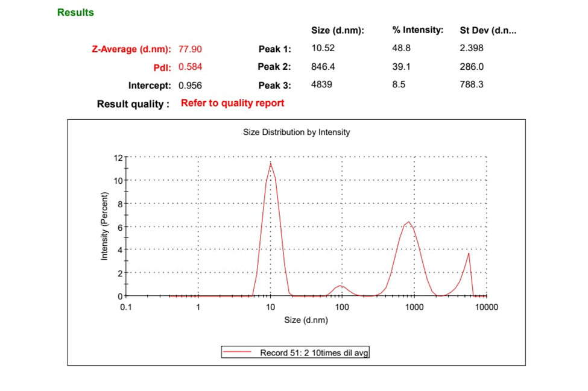Click the Size (d.nm) x-axis label below the chart

(x=306, y=320)
